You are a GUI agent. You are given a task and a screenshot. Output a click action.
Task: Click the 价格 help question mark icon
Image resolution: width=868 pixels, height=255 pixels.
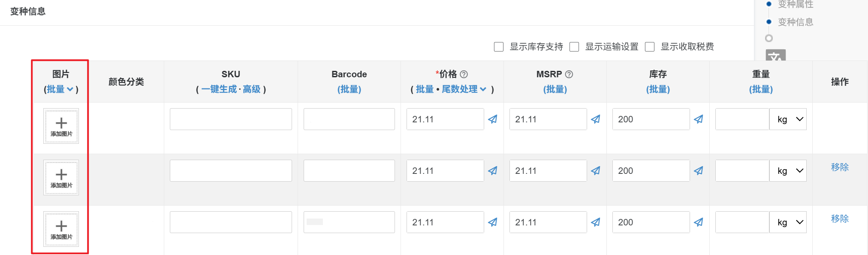[x=464, y=74]
